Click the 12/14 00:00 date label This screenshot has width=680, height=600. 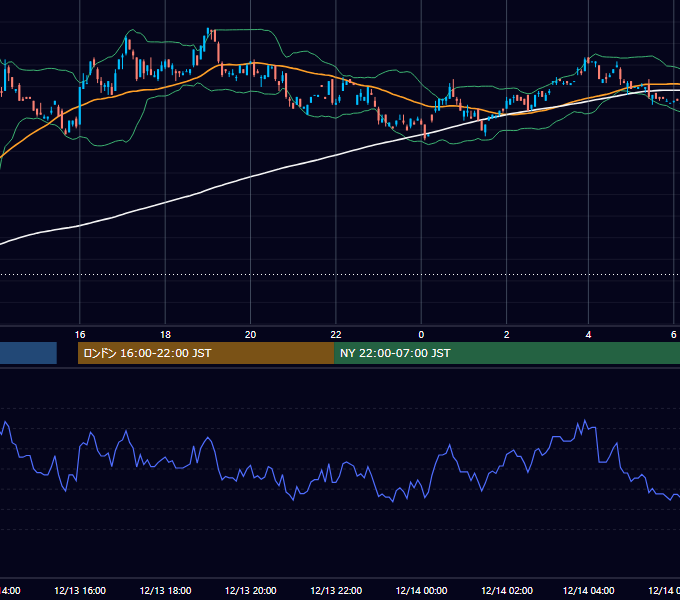[421, 590]
